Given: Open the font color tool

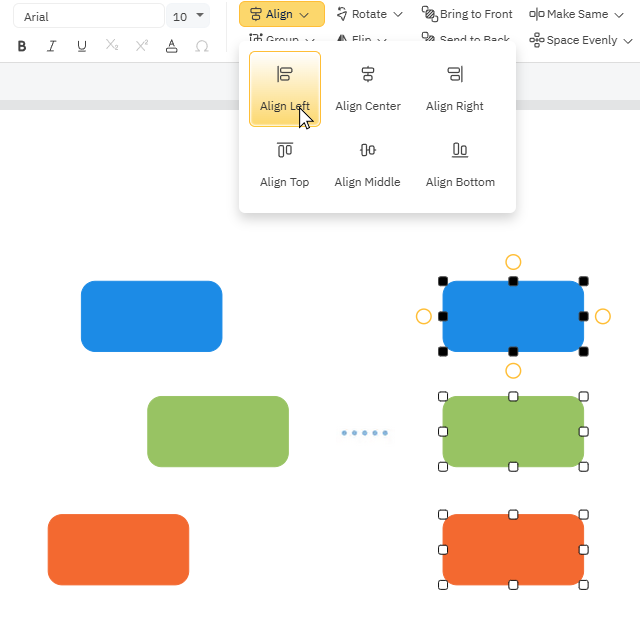Looking at the screenshot, I should pos(171,46).
